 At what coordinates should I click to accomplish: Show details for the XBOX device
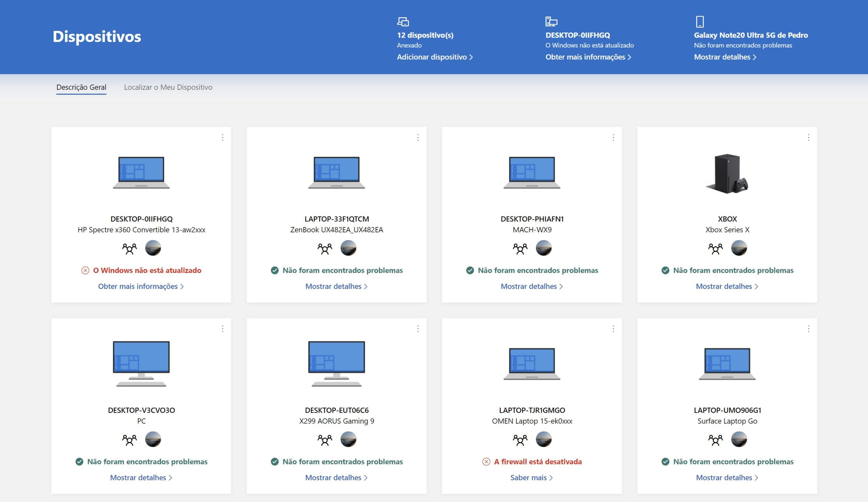727,286
